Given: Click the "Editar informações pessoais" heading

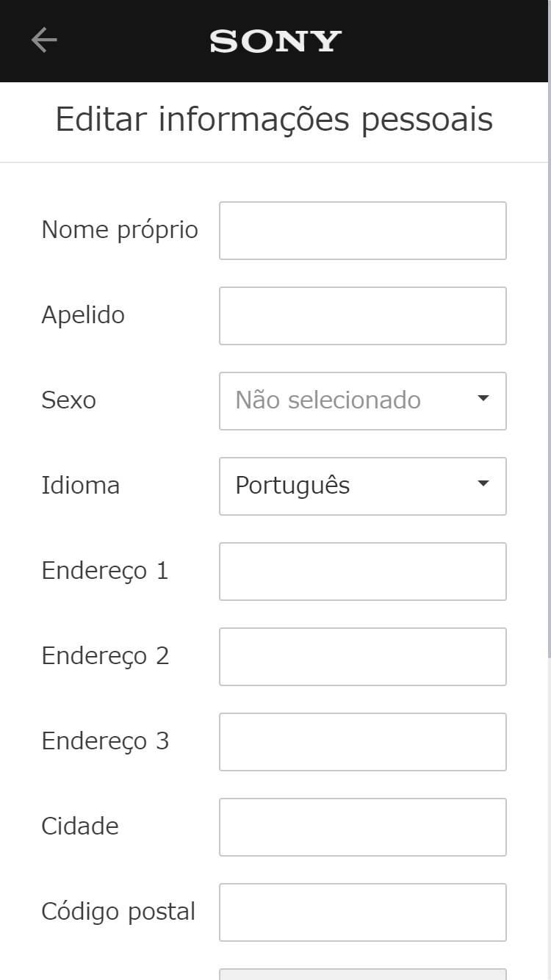Looking at the screenshot, I should pyautogui.click(x=275, y=119).
